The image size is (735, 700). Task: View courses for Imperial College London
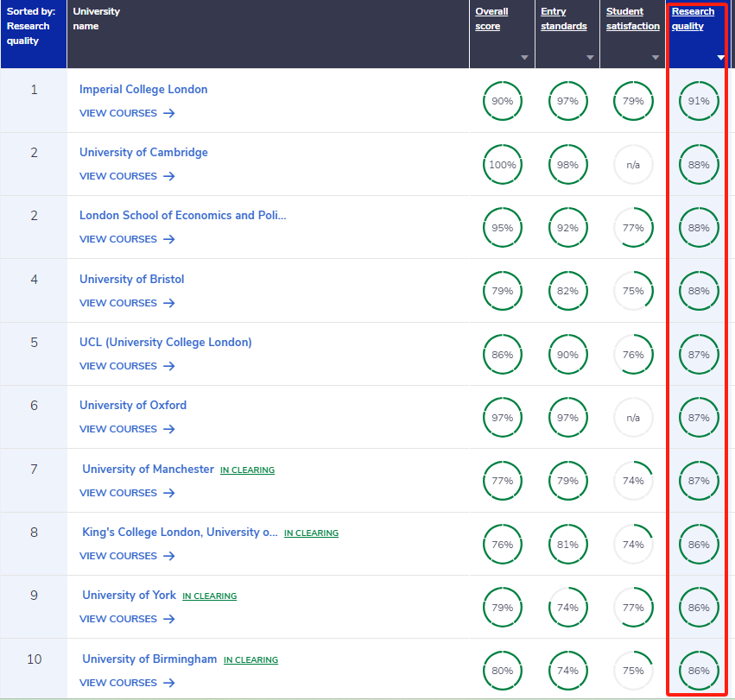127,113
